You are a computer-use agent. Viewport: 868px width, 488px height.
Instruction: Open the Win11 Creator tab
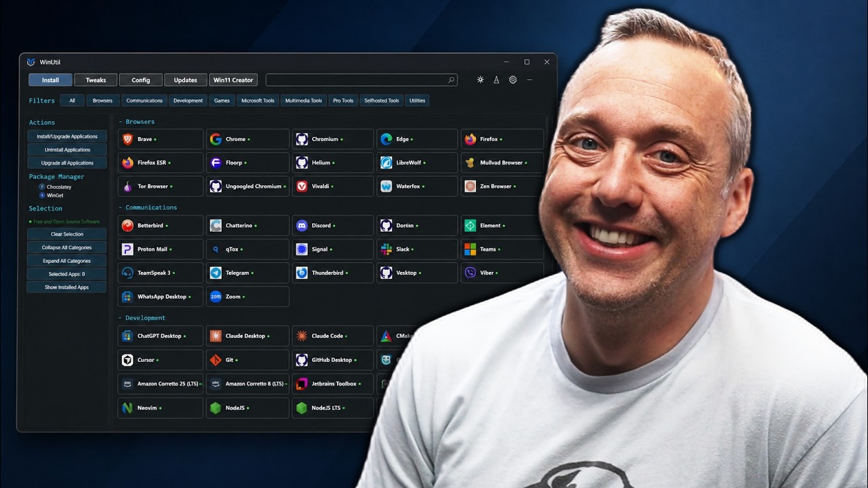233,80
